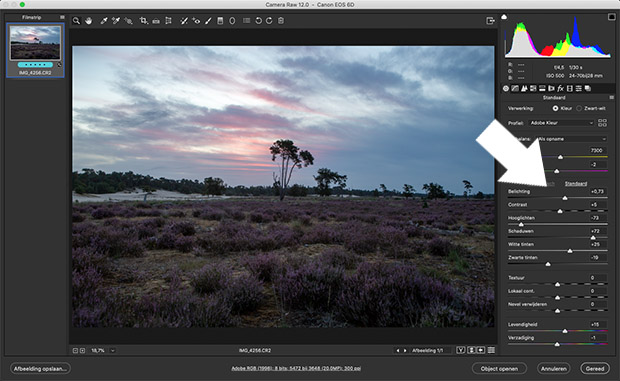Open the Detail panel tab
Viewport: 620px width, 381px height.
pos(524,89)
